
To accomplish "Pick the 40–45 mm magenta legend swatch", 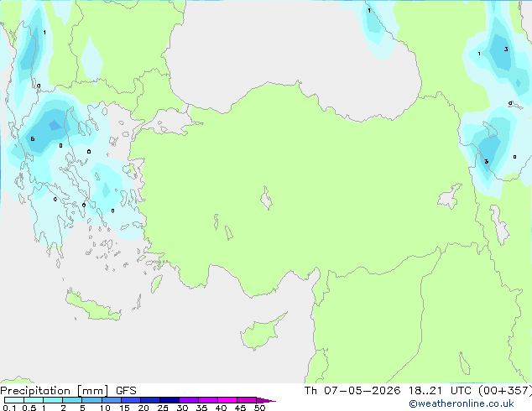I will click(227, 400).
